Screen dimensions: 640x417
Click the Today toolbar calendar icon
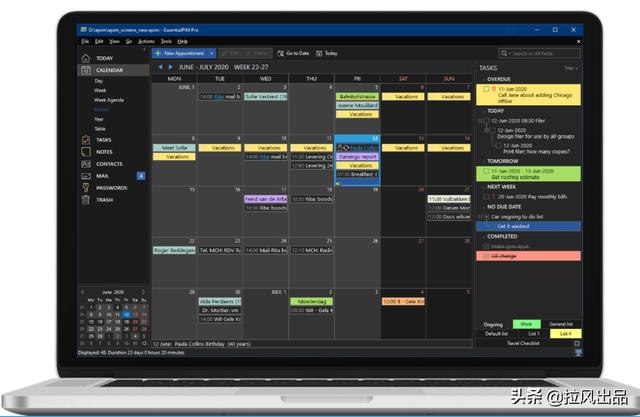[x=319, y=53]
